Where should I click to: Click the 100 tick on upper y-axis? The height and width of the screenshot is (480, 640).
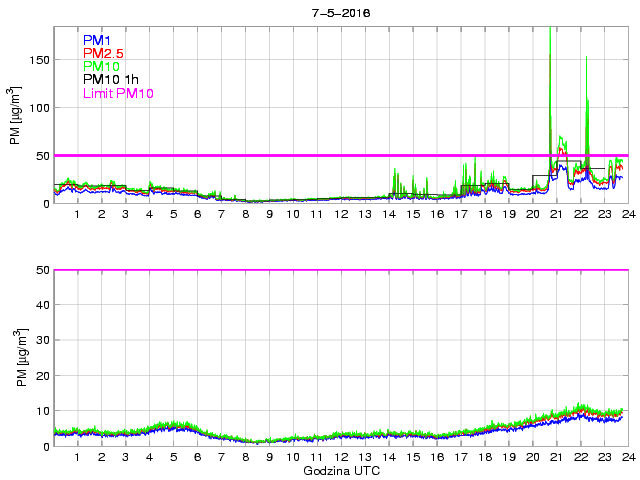pyautogui.click(x=38, y=108)
